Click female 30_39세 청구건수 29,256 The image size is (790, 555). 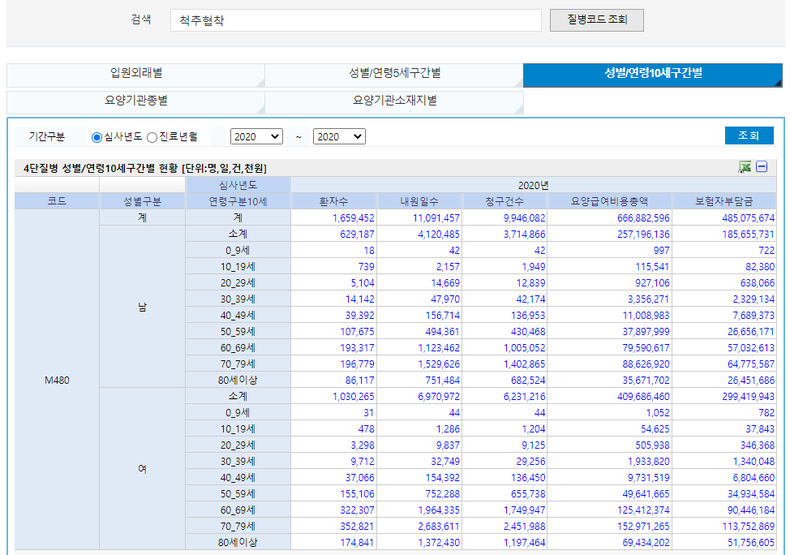531,461
